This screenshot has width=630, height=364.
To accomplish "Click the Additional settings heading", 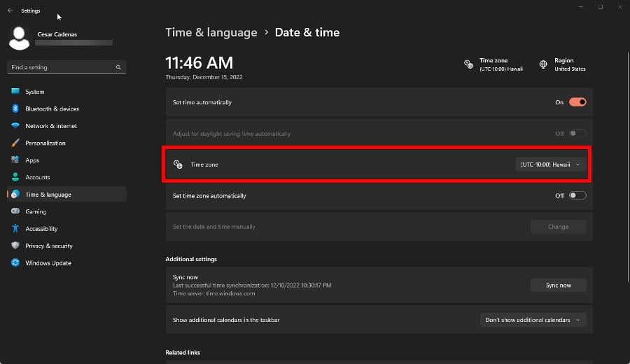I will tap(191, 259).
